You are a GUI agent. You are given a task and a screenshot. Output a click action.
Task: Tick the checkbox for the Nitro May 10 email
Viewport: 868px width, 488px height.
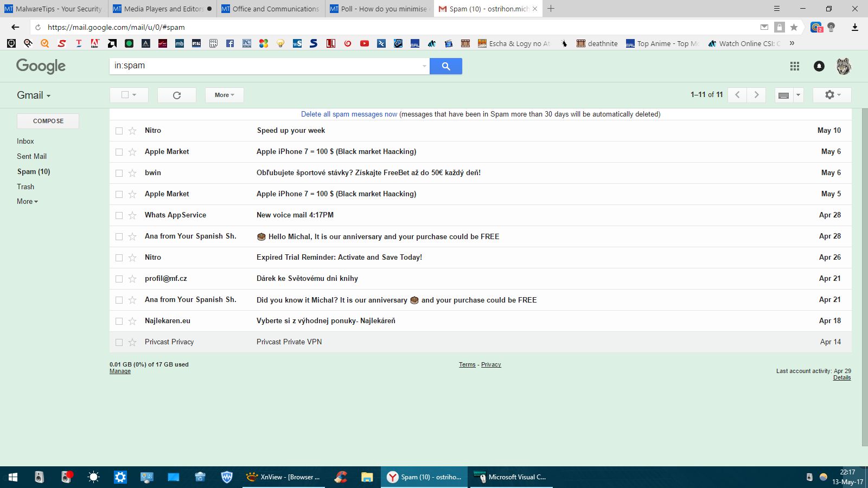point(119,131)
